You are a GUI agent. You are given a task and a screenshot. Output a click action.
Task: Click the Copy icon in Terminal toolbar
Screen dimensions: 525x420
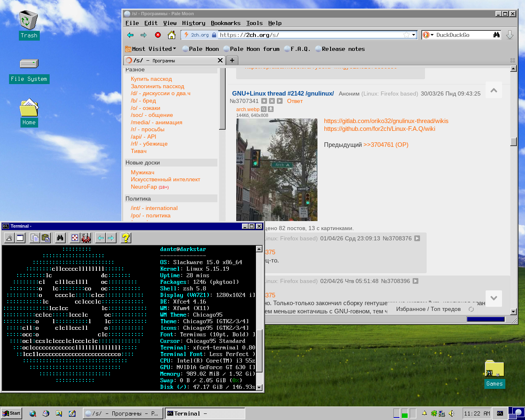[35, 237]
